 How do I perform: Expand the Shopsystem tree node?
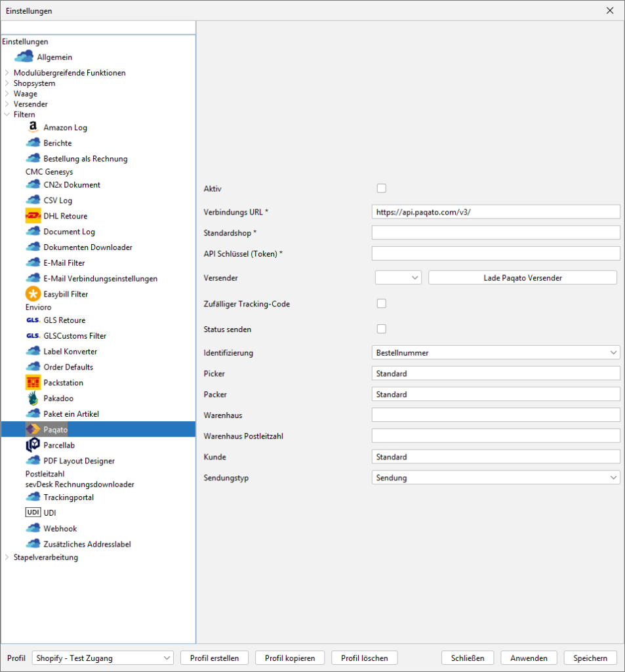(7, 83)
